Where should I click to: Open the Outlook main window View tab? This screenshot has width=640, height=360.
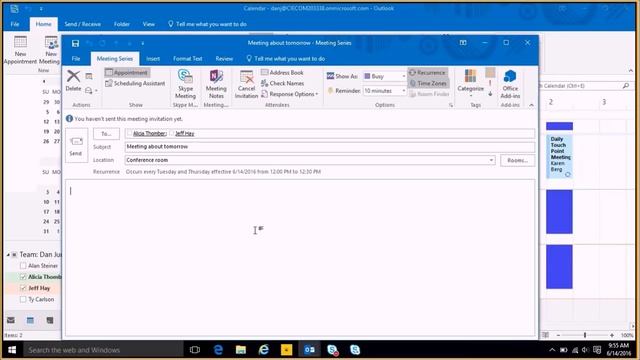pos(149,24)
